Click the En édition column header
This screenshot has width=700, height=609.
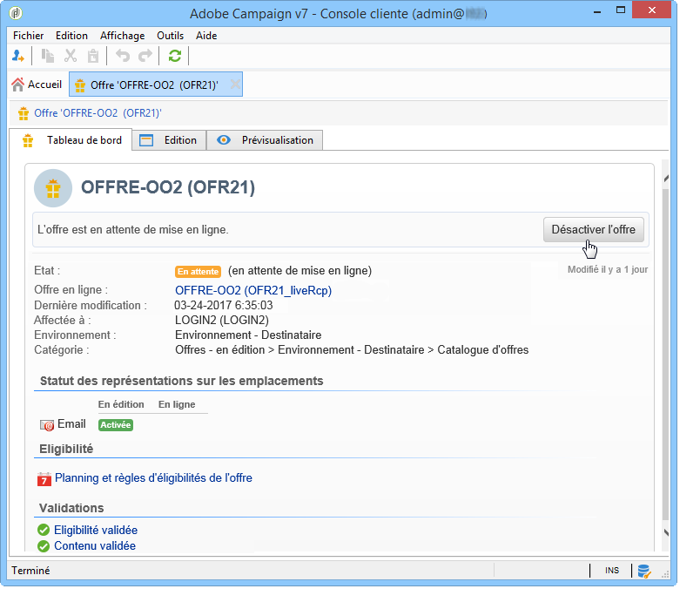point(121,404)
